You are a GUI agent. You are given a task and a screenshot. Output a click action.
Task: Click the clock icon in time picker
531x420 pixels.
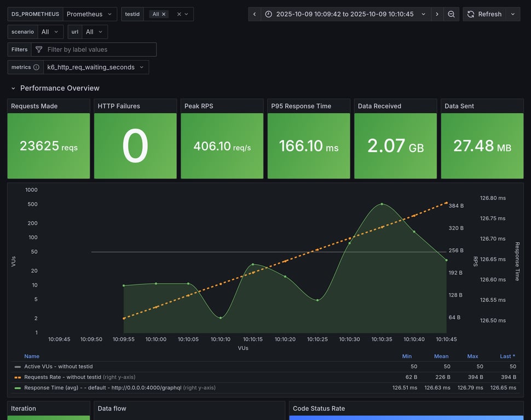pos(268,14)
